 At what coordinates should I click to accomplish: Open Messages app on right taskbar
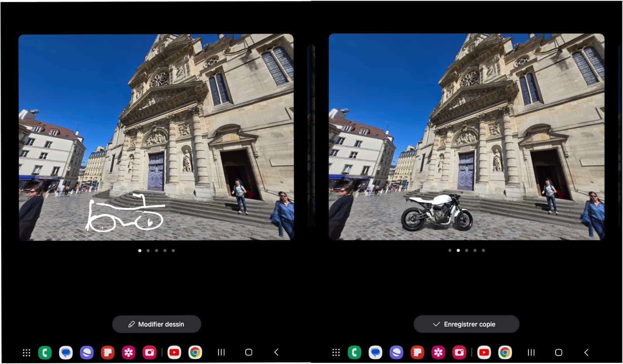pos(376,352)
